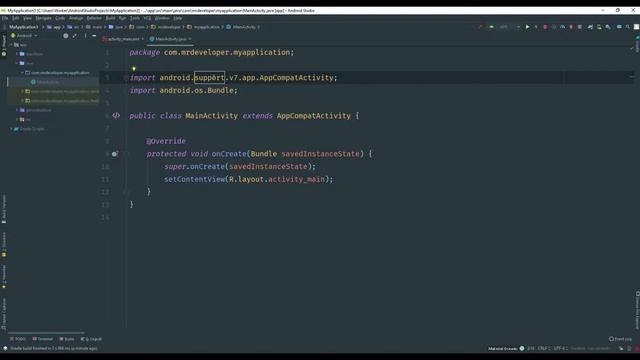Toggle the Build Variants side tab
The image size is (640, 360).
(4, 209)
